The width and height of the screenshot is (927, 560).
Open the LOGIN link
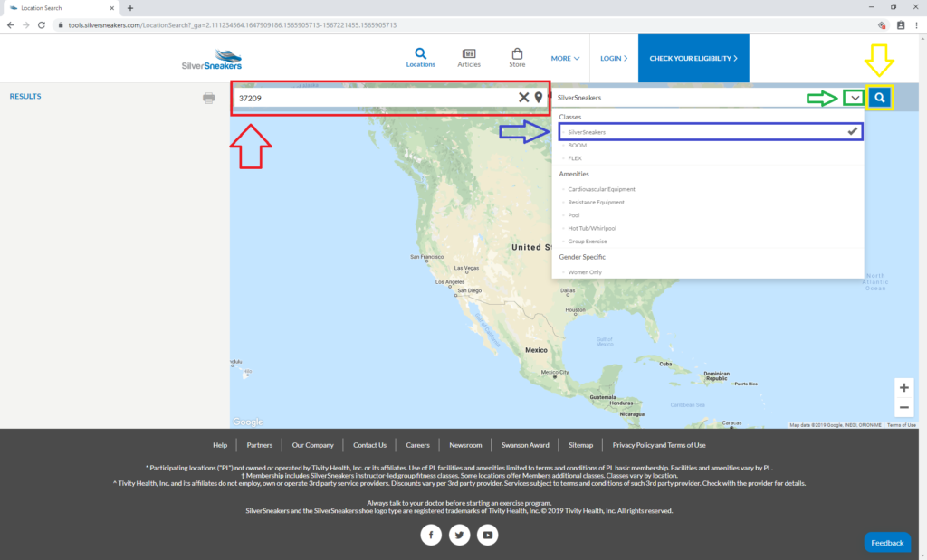coord(614,59)
